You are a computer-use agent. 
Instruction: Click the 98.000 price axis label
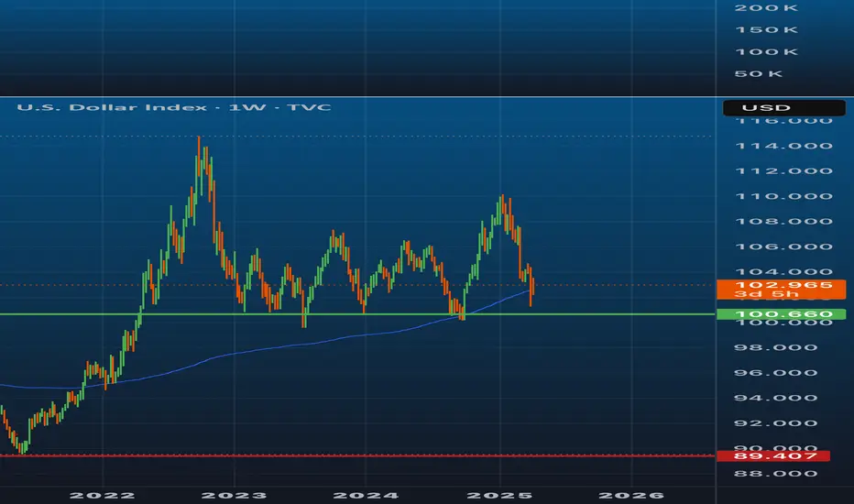point(776,347)
